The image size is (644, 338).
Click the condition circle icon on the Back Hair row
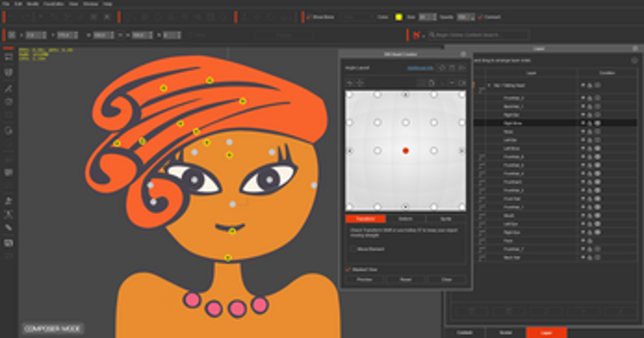pos(597,258)
